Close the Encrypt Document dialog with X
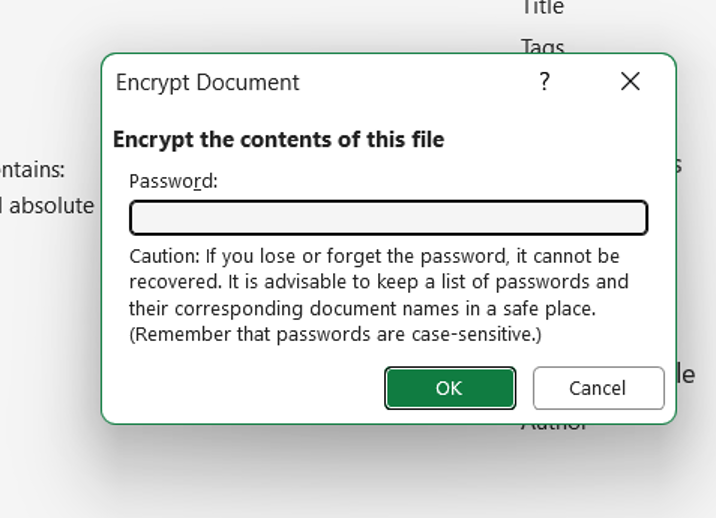Viewport: 716px width, 518px height. click(630, 82)
